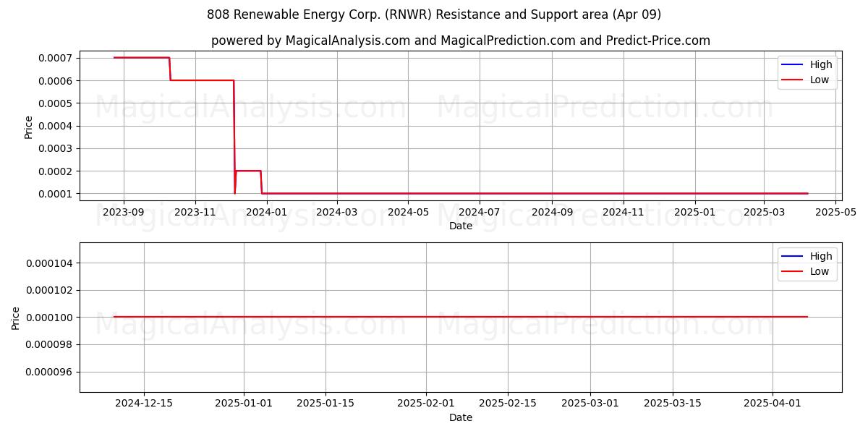Viewport: 868px width, 434px height.
Task: Click 'Low' in the lower chart legend
Action: [820, 271]
